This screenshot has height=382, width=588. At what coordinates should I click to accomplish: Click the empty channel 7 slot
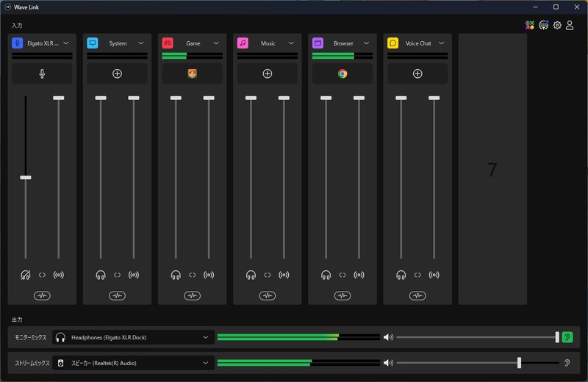[492, 169]
